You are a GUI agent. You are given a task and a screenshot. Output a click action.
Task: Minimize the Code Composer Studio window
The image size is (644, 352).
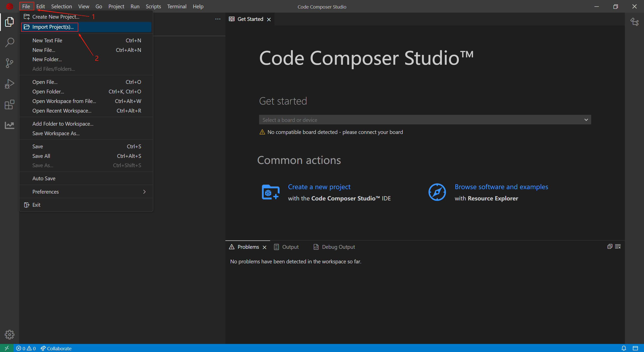[x=596, y=7]
